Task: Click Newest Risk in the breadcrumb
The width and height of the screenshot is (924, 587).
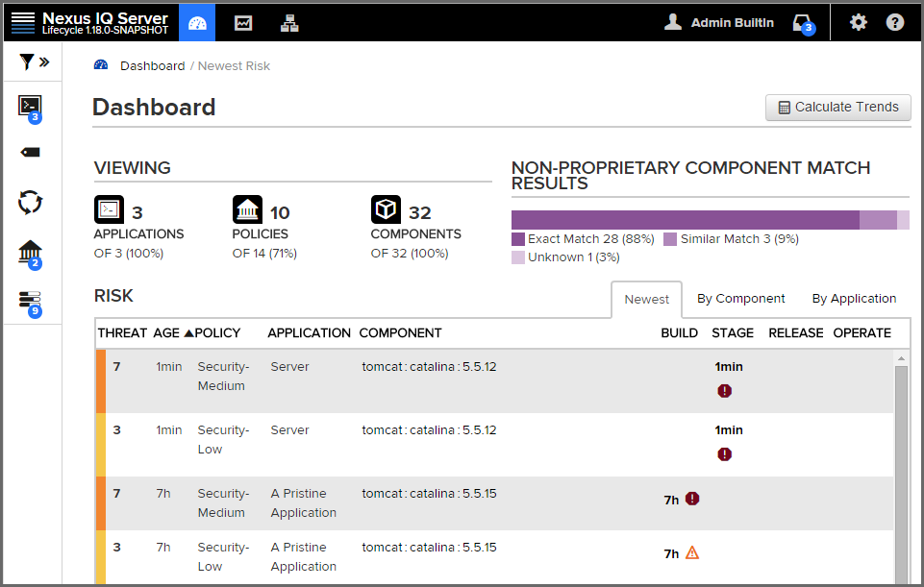Action: tap(234, 66)
